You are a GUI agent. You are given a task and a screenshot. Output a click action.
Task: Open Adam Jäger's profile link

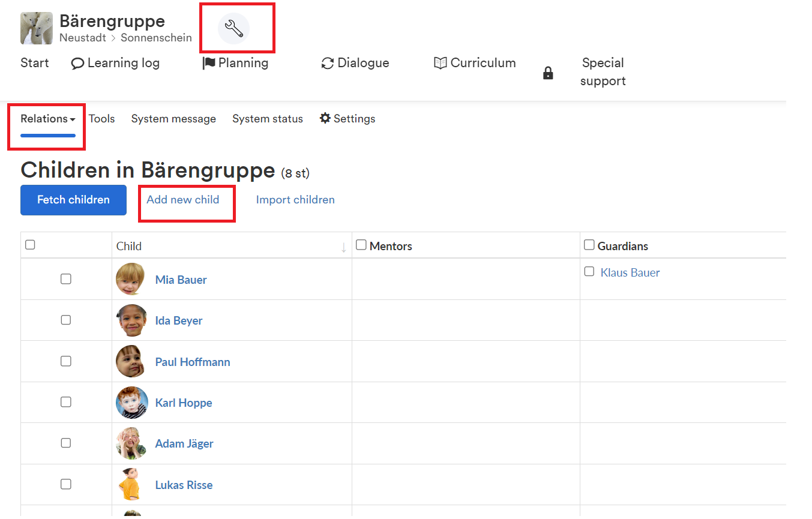(x=184, y=443)
